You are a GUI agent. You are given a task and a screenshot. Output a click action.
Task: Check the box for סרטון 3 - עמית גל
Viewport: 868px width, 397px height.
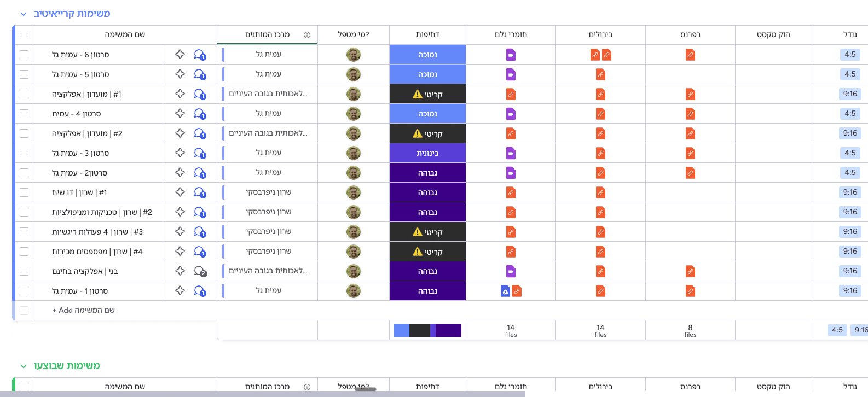pos(24,153)
